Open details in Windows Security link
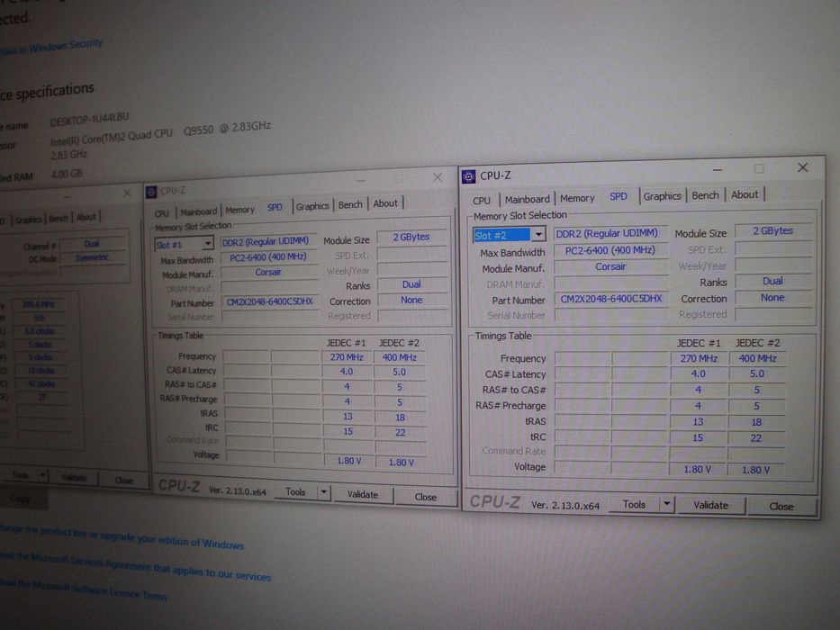The image size is (840, 630). [51, 47]
